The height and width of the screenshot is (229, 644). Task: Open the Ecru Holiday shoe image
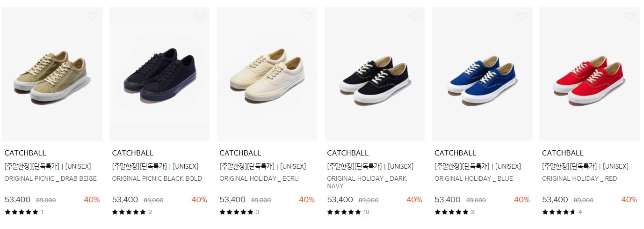[267, 74]
